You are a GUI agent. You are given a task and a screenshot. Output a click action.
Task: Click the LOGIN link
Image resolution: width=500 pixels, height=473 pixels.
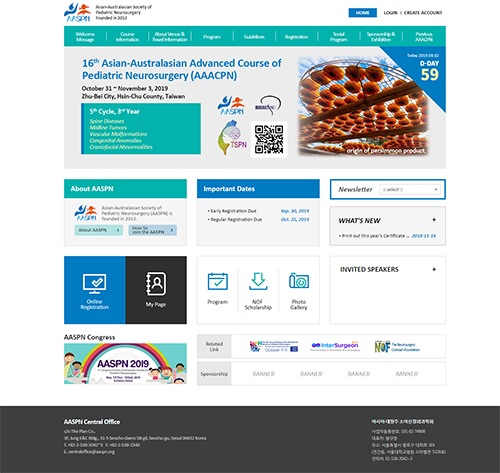[390, 13]
